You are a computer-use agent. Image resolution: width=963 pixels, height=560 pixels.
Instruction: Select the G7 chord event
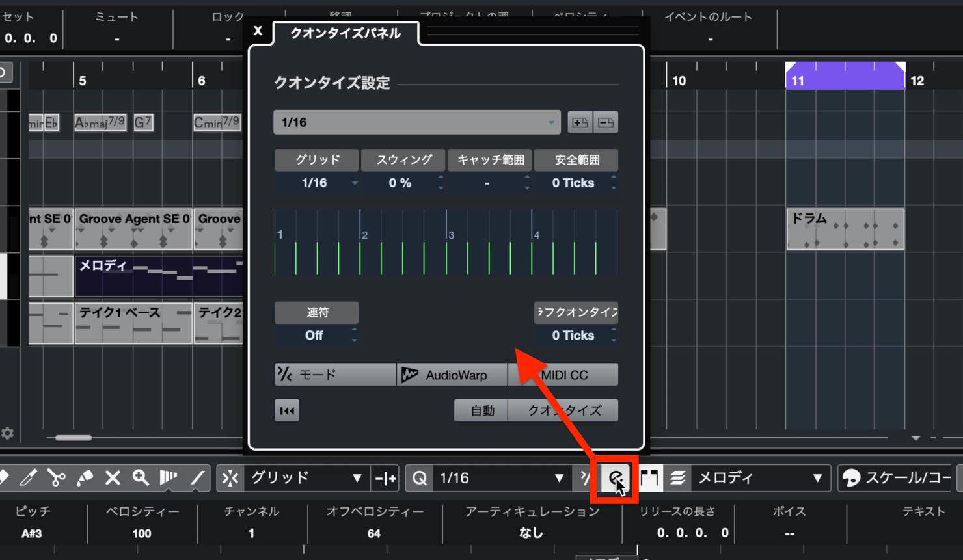(x=143, y=122)
